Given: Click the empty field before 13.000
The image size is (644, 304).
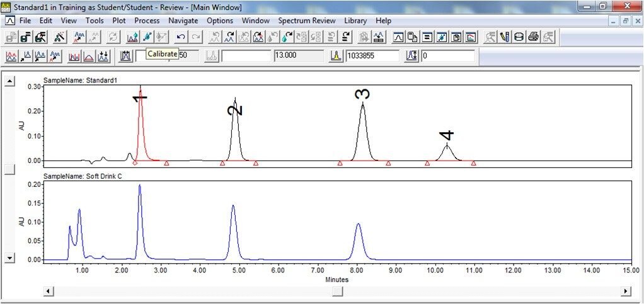Looking at the screenshot, I should (246, 56).
